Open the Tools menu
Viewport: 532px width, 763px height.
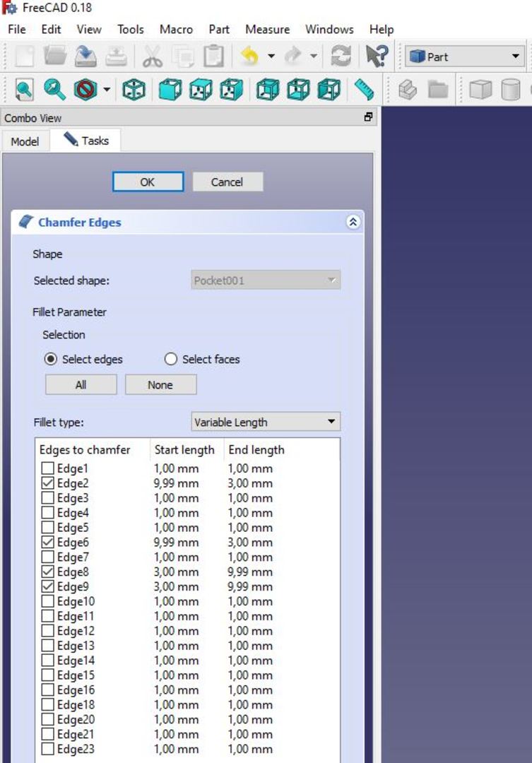[131, 29]
